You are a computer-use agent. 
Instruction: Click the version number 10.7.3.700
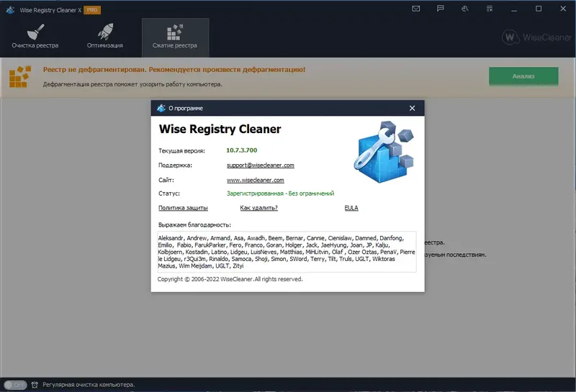tap(241, 150)
